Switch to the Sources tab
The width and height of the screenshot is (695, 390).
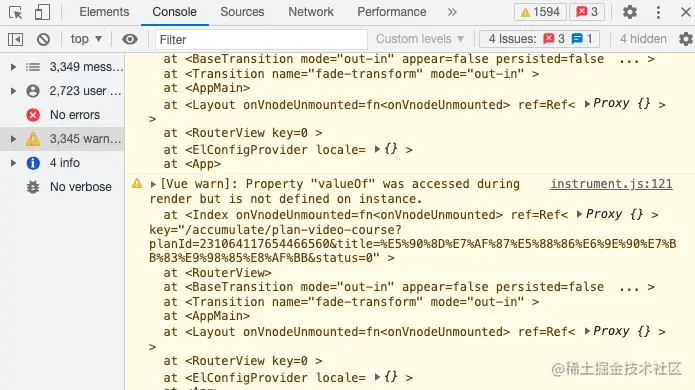click(242, 12)
